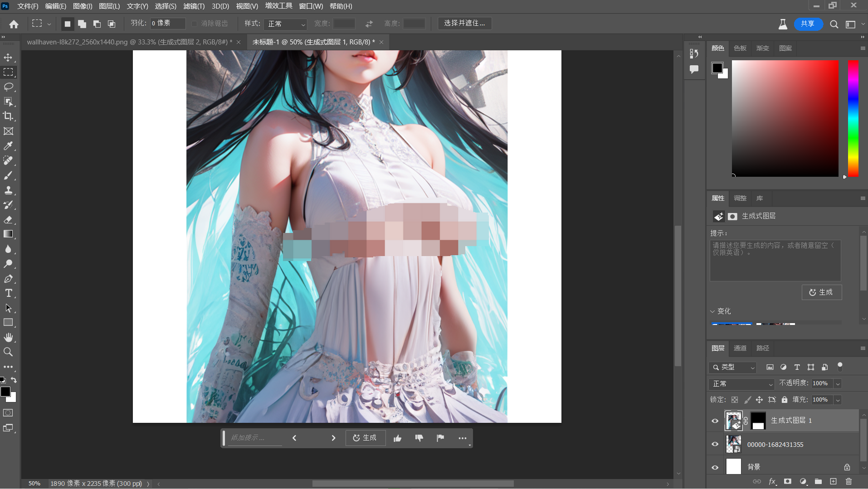868x489 pixels.
Task: Select the Object Selection tool
Action: (8, 102)
